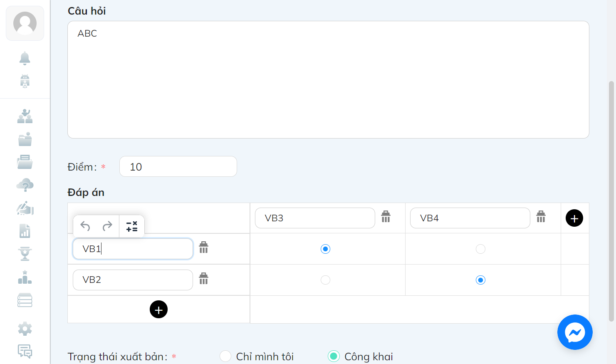Select VB4 radio for the VB2 row

480,280
